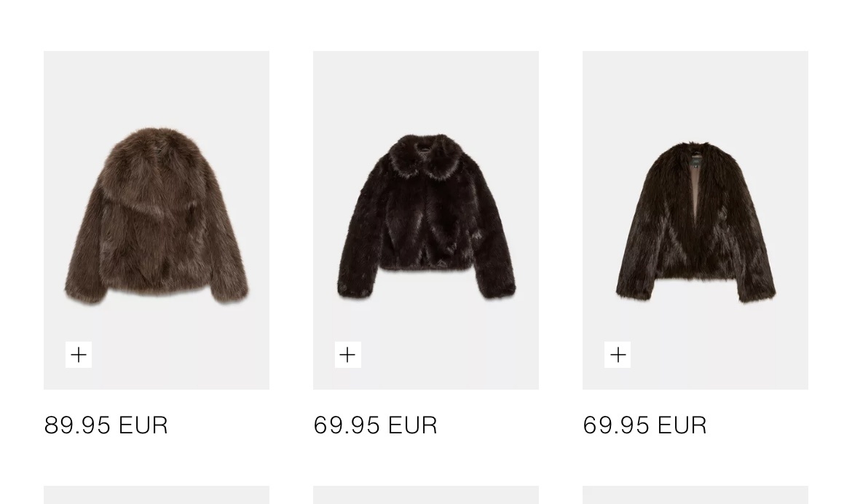Click the 69.95 EUR price under the middle jacket
Screen dimensions: 852x504
(x=376, y=425)
